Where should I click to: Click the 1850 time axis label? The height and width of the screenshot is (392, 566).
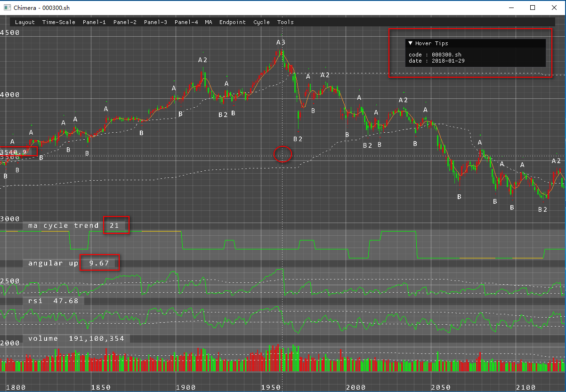click(x=100, y=387)
